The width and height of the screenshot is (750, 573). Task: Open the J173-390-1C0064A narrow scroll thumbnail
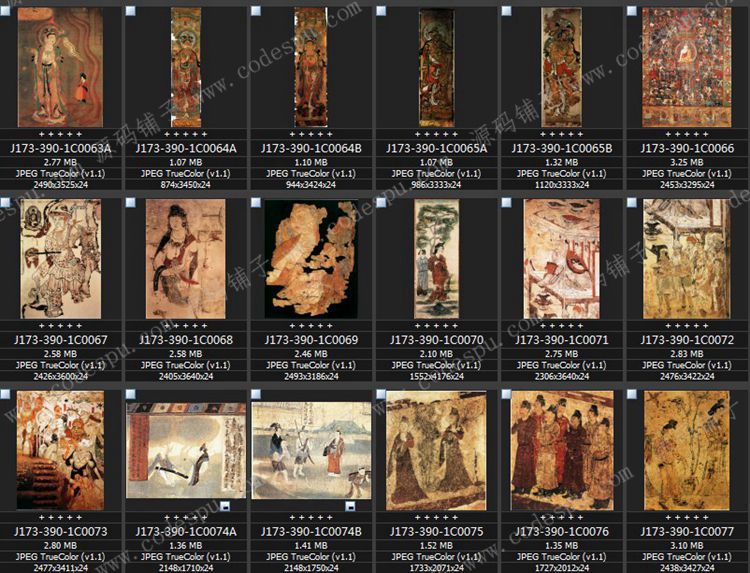[x=186, y=67]
